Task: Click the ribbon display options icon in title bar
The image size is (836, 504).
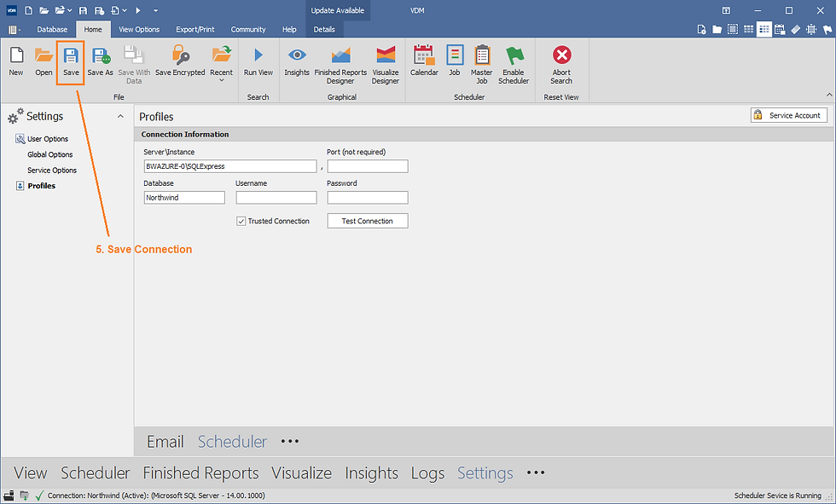Action: click(x=726, y=10)
